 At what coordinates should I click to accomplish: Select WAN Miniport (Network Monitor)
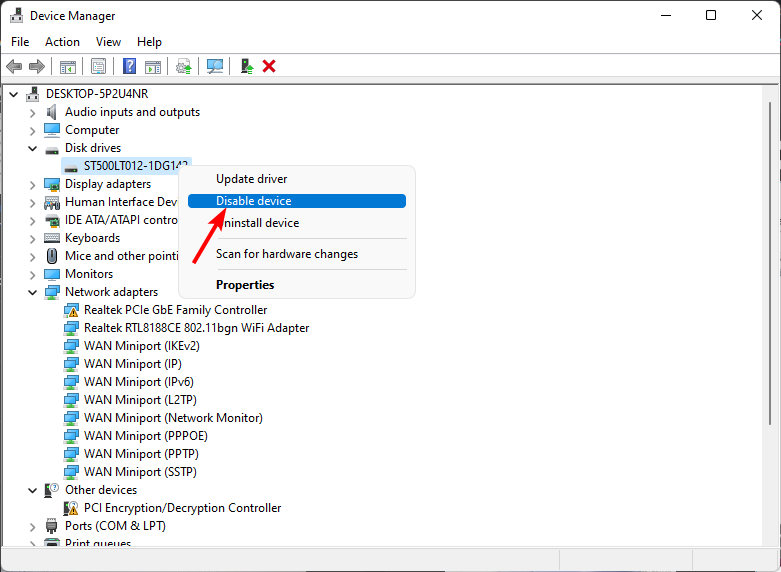173,418
